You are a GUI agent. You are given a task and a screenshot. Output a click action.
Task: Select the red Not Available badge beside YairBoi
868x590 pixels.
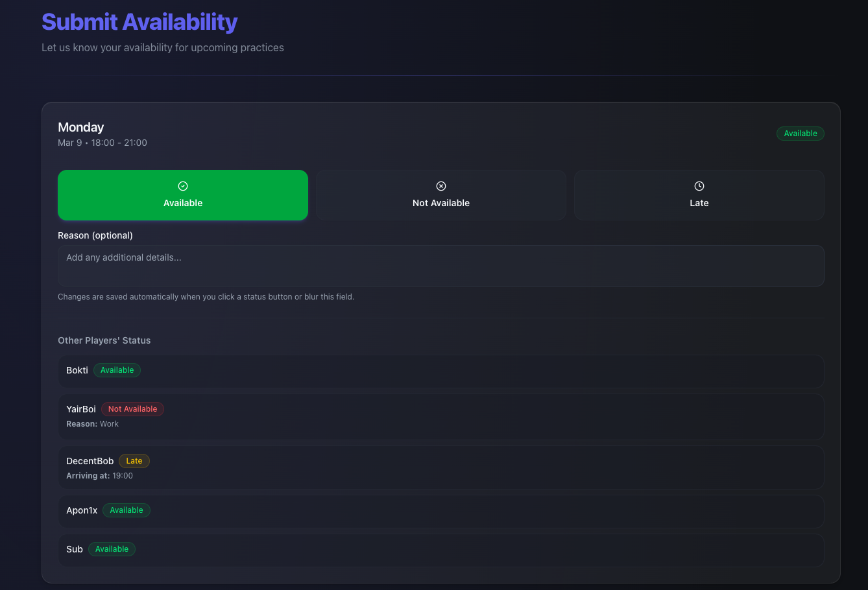132,408
